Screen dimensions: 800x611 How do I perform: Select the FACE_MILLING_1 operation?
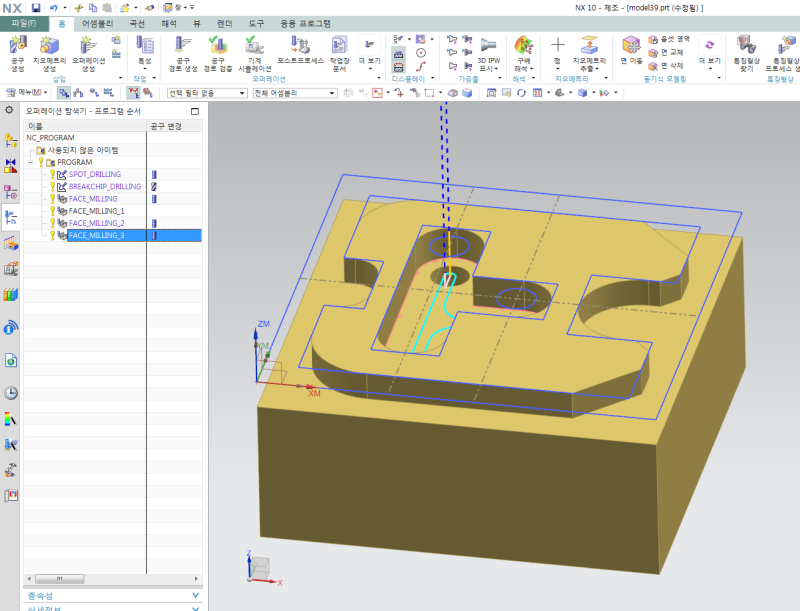[x=96, y=211]
